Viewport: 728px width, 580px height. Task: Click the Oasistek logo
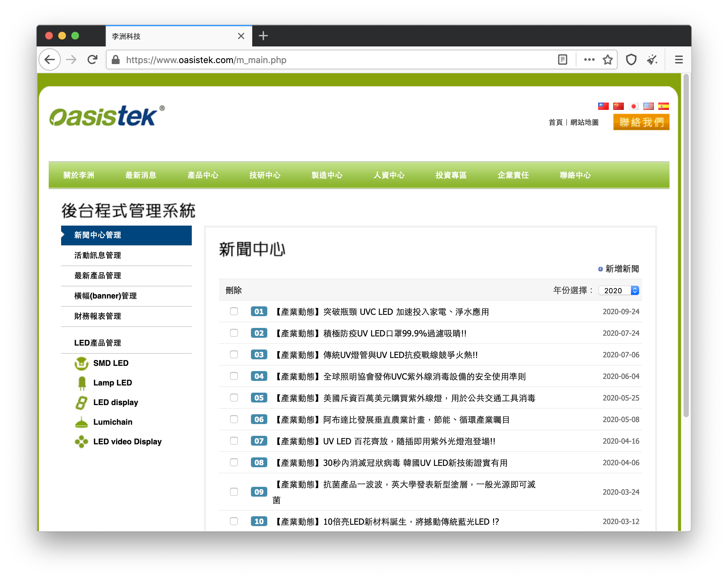click(107, 116)
